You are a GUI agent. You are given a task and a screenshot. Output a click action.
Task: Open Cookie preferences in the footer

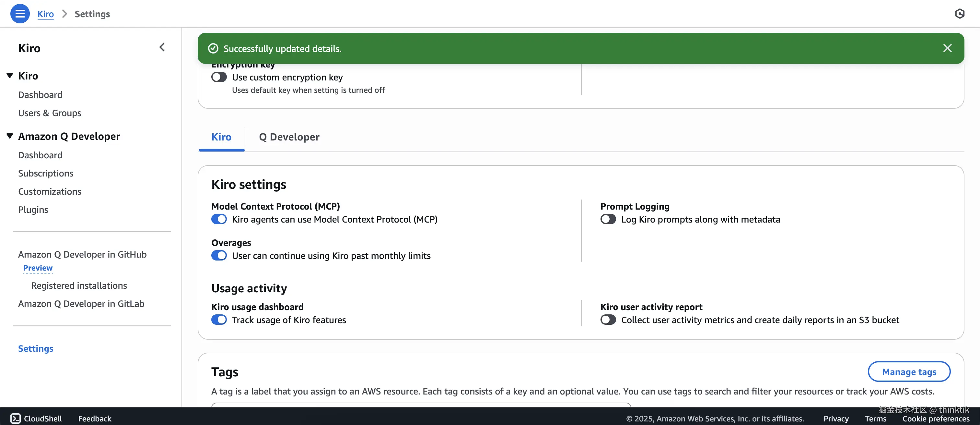936,419
